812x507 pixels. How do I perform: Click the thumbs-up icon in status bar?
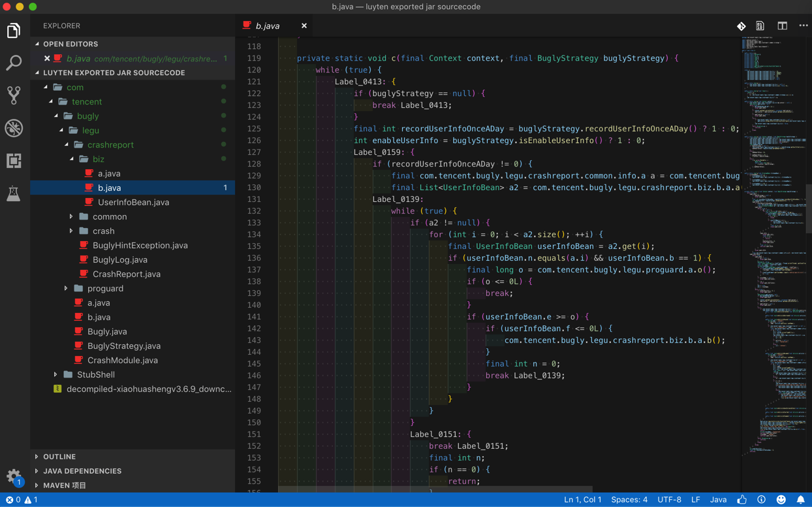742,500
